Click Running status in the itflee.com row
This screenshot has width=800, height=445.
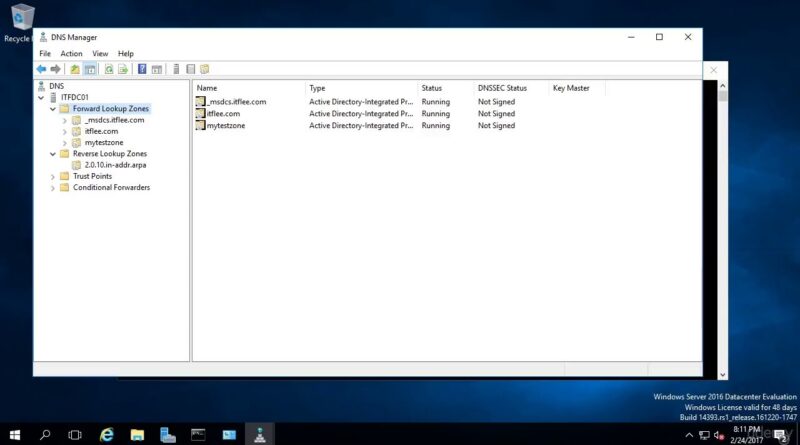pos(436,114)
